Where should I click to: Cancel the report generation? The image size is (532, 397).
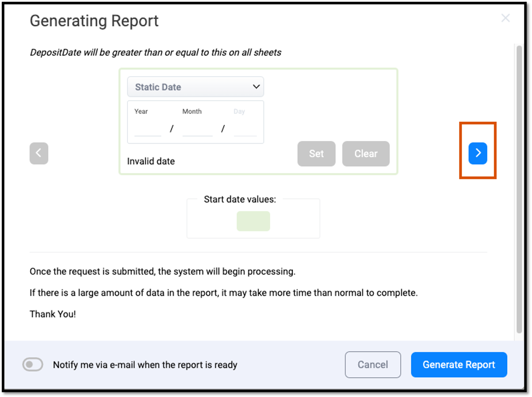(x=373, y=365)
